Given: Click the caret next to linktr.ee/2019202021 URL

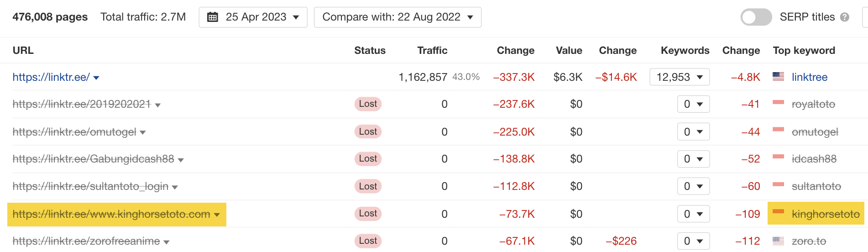Looking at the screenshot, I should coord(158,105).
